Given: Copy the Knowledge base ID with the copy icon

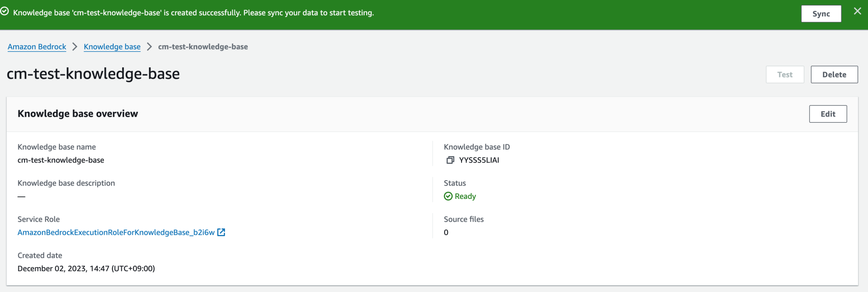Looking at the screenshot, I should (x=450, y=160).
